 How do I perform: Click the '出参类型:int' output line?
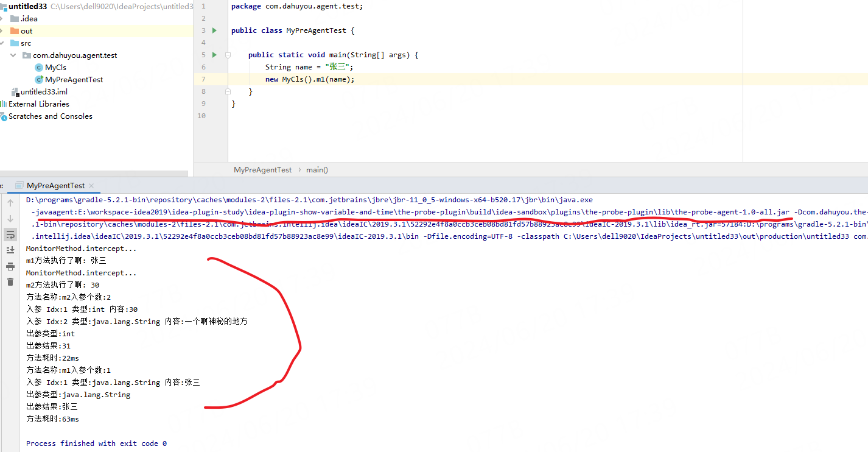click(51, 334)
